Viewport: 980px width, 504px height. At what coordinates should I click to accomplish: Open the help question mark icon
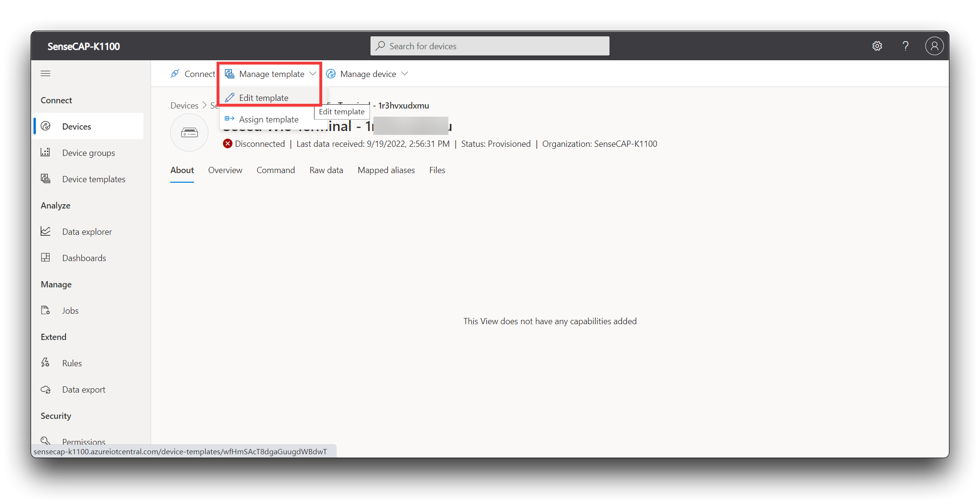pyautogui.click(x=905, y=46)
